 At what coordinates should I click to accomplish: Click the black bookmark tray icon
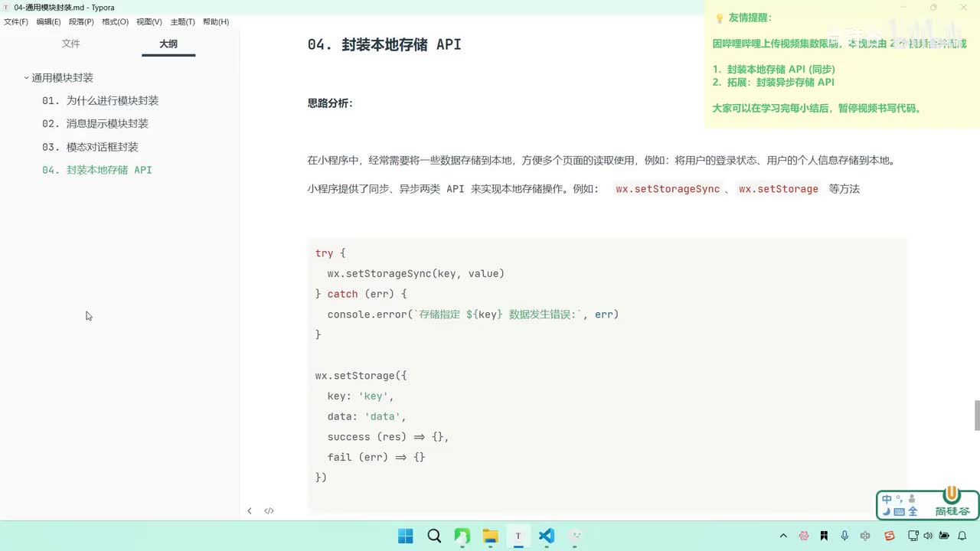[x=824, y=536]
